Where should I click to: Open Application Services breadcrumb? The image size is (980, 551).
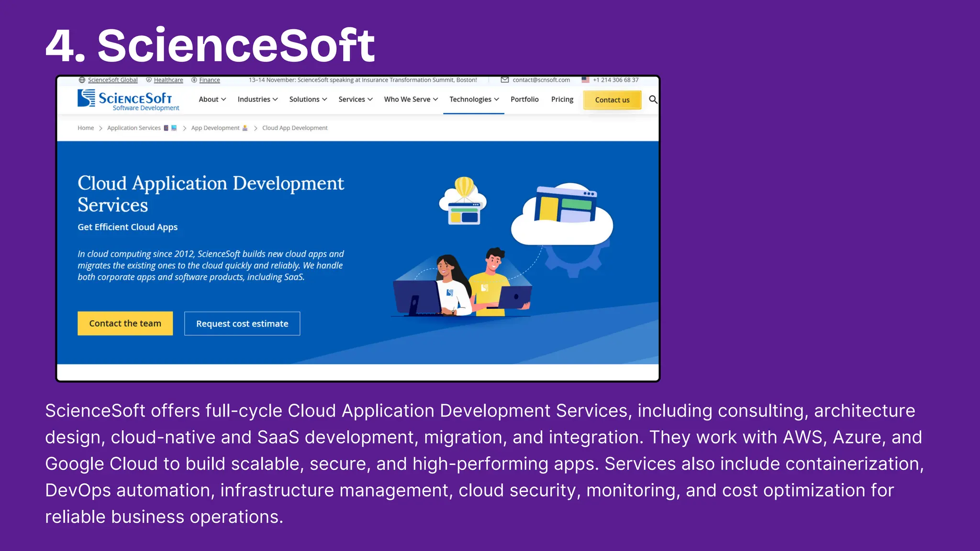(134, 128)
